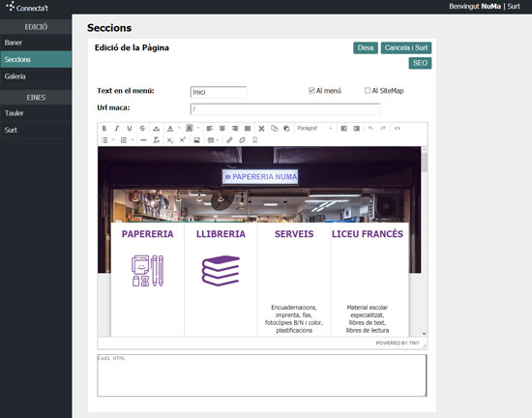Click the editor scrollbar down arrow
532x418 pixels.
click(x=424, y=334)
